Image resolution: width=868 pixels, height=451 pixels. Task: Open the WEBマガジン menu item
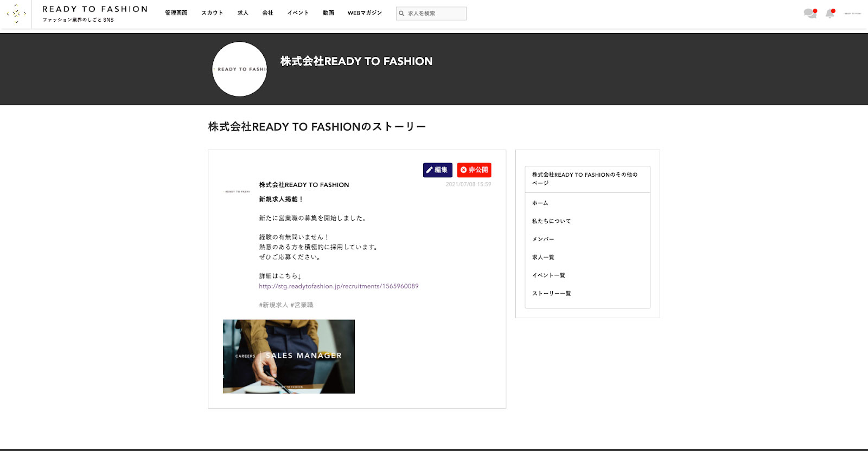coord(365,13)
